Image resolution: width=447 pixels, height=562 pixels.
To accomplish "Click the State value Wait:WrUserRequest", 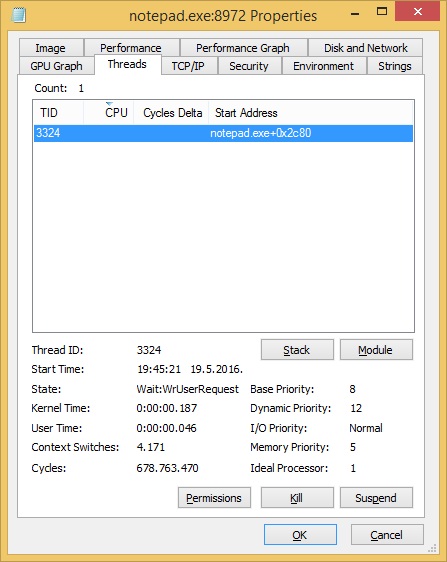I will [187, 389].
